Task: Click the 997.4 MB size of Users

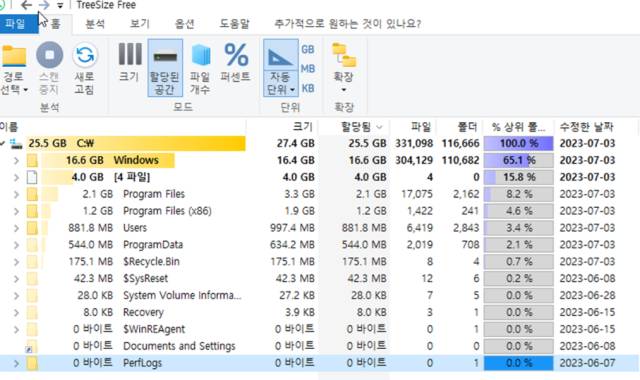Action: pyautogui.click(x=292, y=228)
